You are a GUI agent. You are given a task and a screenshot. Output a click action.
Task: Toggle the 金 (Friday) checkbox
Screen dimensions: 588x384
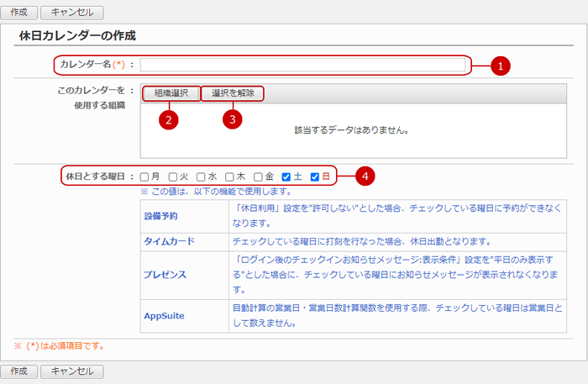[x=259, y=176]
